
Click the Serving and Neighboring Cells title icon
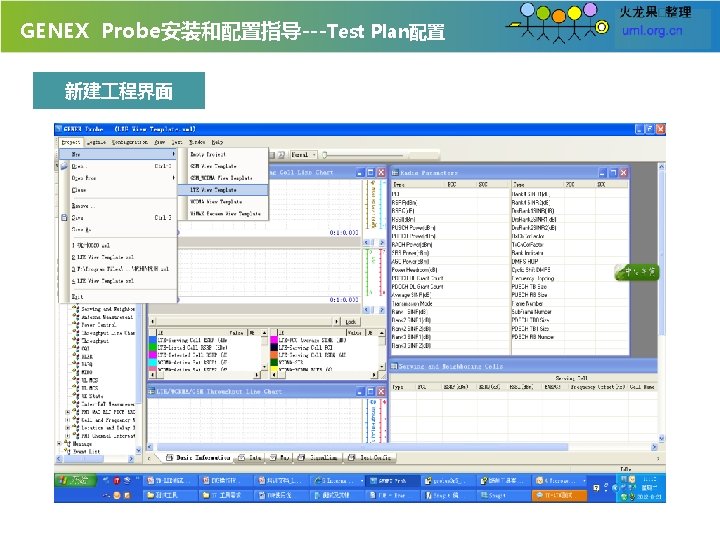[394, 366]
